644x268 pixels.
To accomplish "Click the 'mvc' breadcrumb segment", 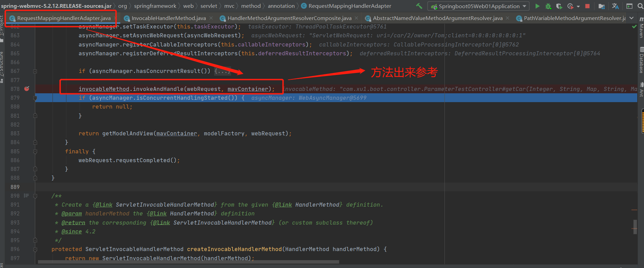I will (229, 6).
